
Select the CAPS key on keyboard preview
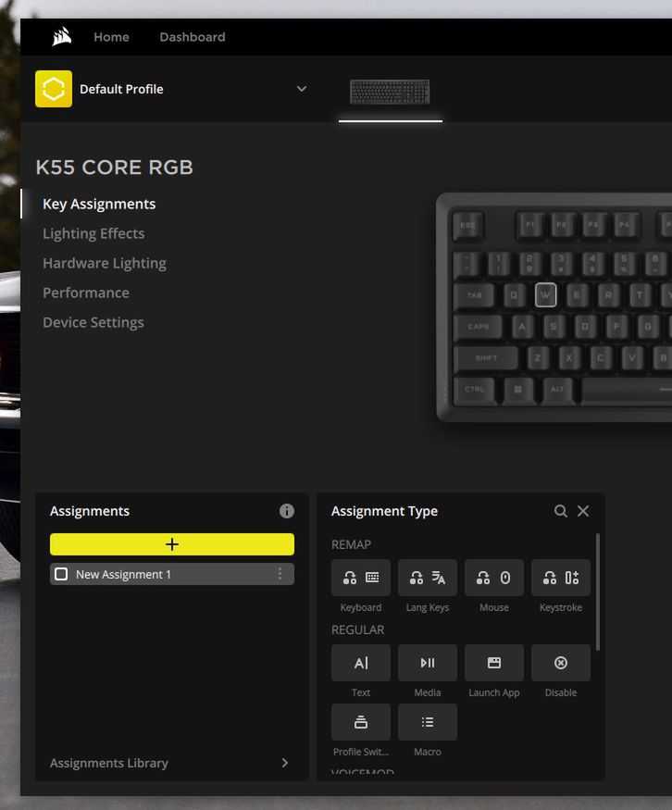pos(478,327)
